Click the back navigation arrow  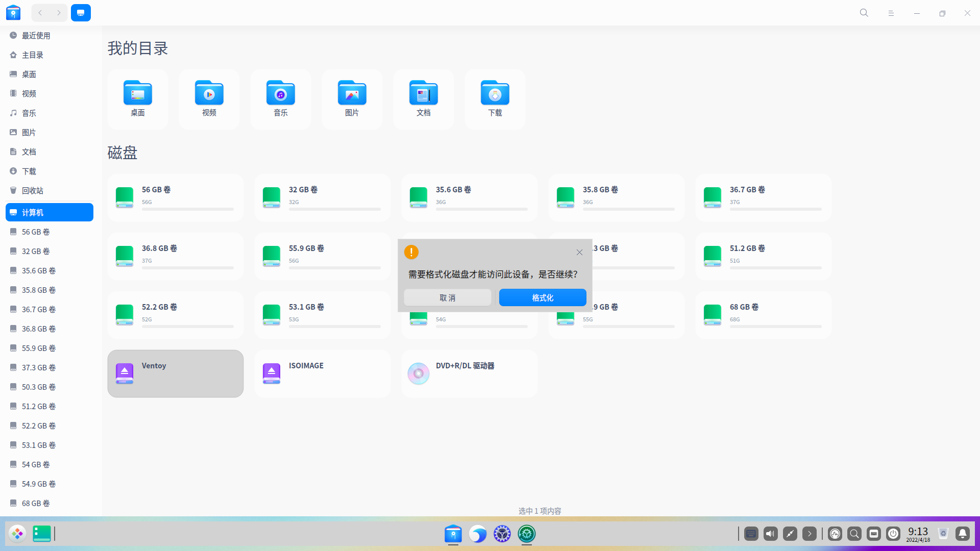[x=40, y=12]
